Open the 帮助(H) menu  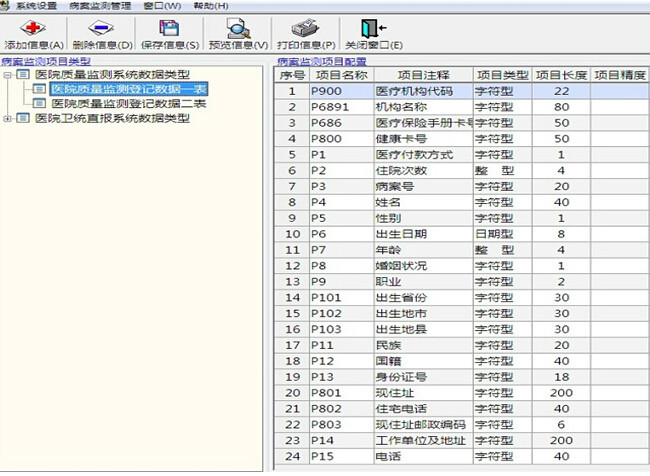tap(211, 6)
